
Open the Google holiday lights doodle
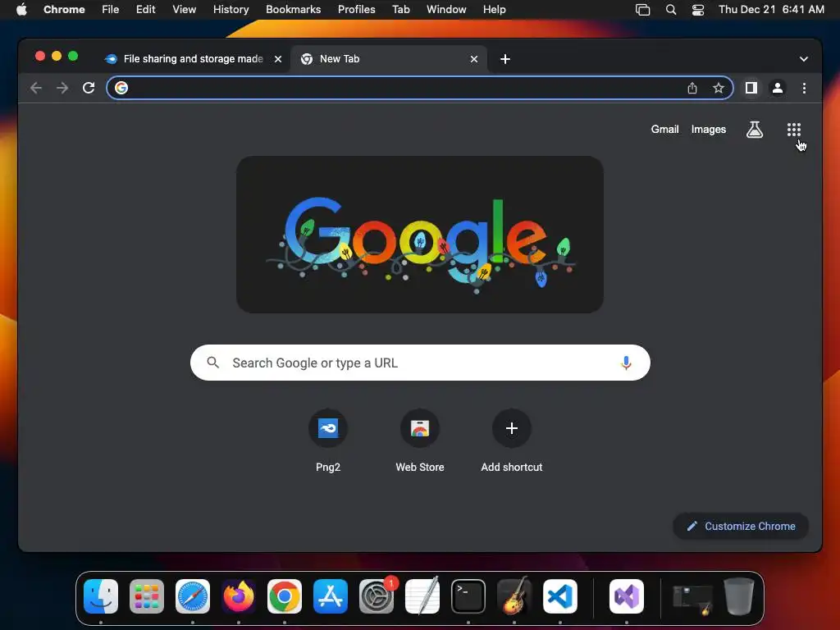(420, 235)
